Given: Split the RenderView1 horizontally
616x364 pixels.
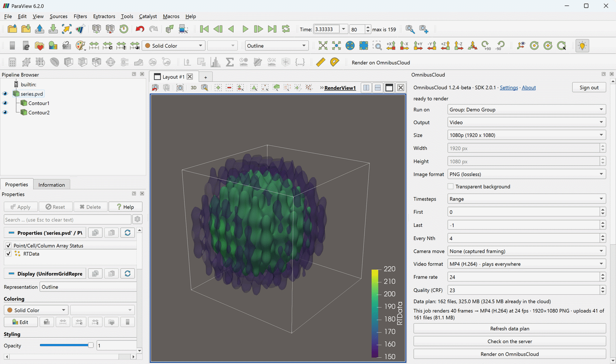Looking at the screenshot, I should pyautogui.click(x=366, y=88).
